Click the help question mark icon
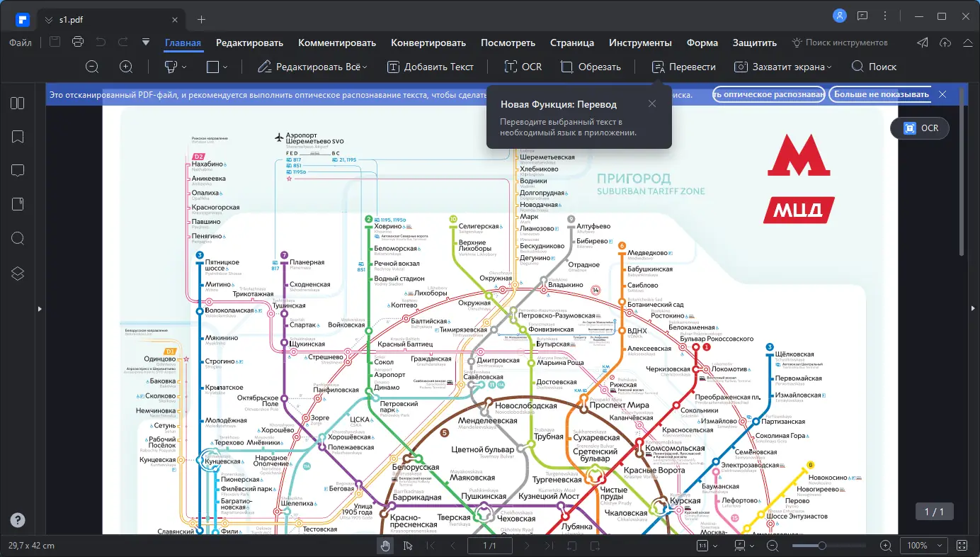This screenshot has width=980, height=557. [18, 519]
